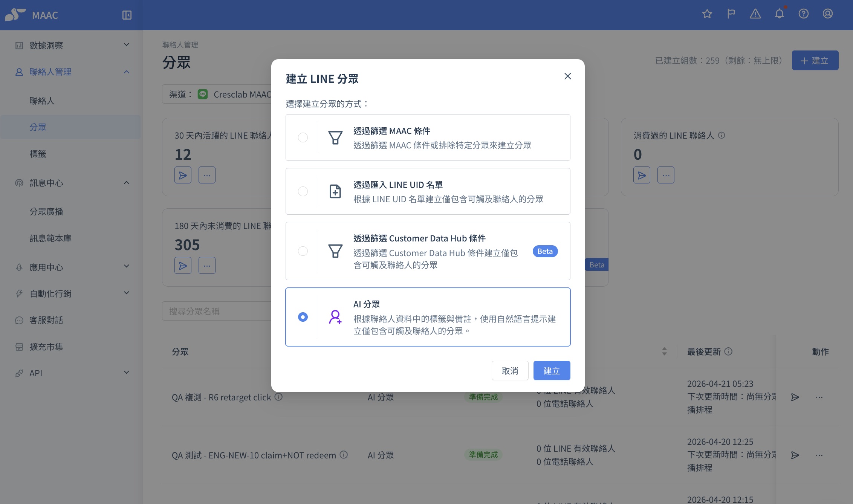Open the notifications bell icon
This screenshot has width=853, height=504.
[x=780, y=14]
